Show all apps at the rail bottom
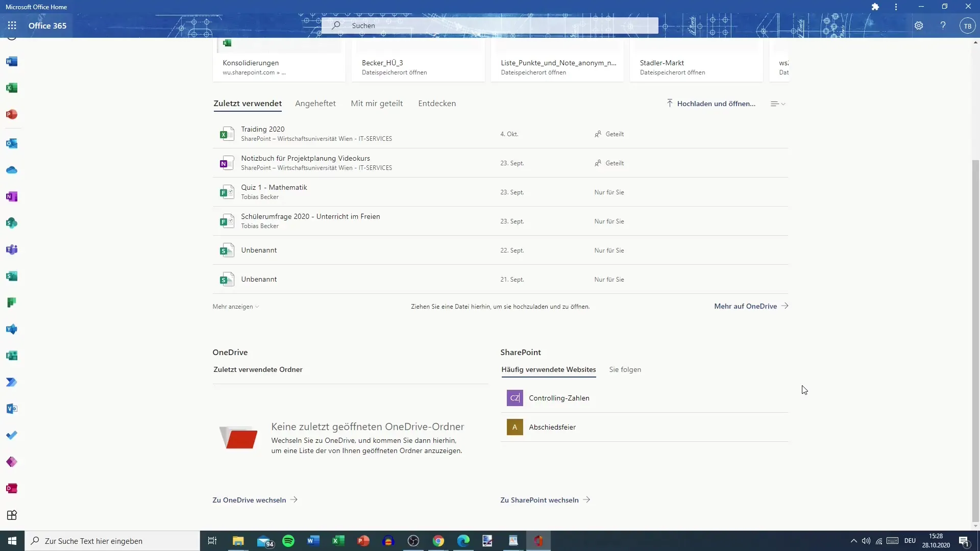The image size is (980, 551). coord(12,515)
